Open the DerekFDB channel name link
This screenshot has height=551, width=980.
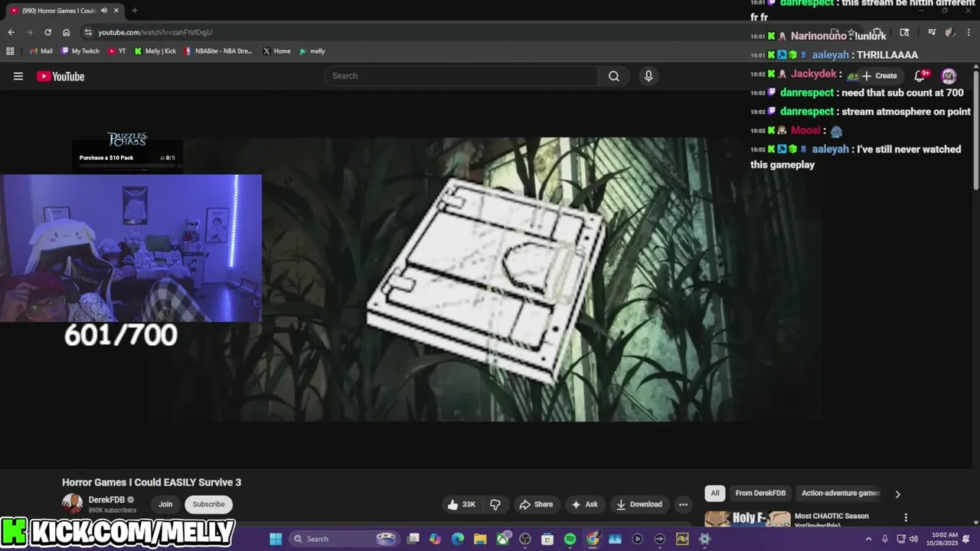pyautogui.click(x=106, y=500)
